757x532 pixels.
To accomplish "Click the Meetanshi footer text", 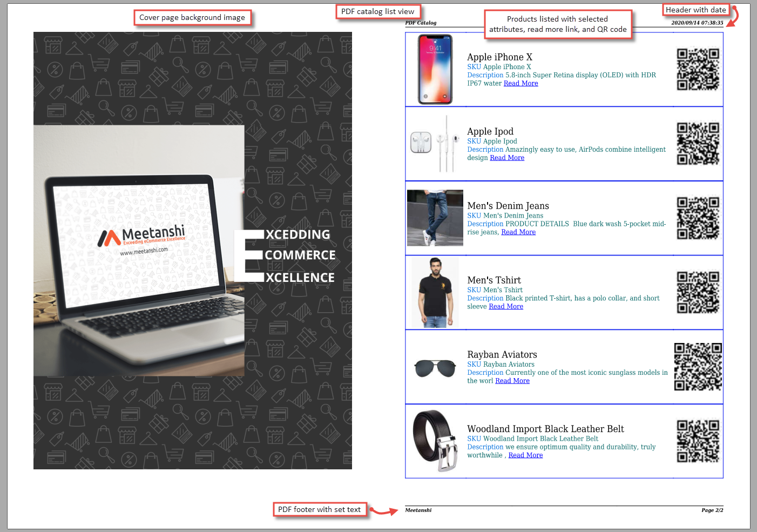I will coord(418,510).
